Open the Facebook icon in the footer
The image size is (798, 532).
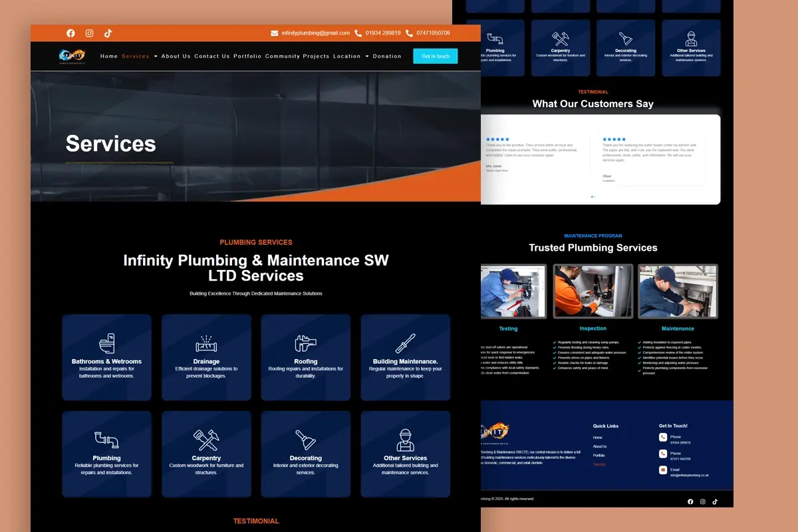point(690,501)
